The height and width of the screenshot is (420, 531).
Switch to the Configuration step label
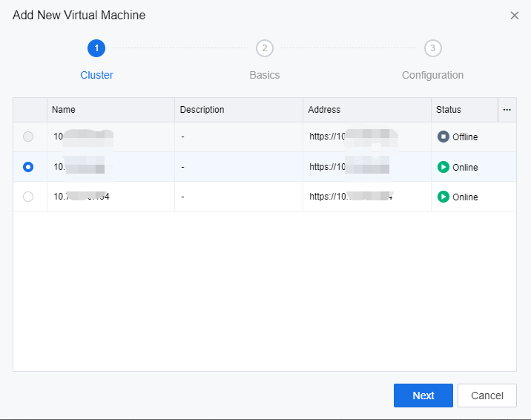coord(432,75)
